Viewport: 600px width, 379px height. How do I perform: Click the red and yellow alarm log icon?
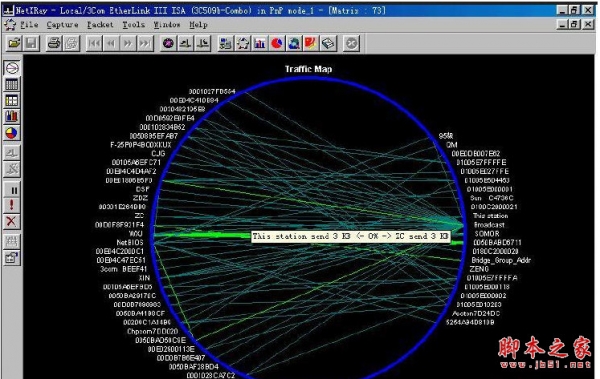[311, 43]
